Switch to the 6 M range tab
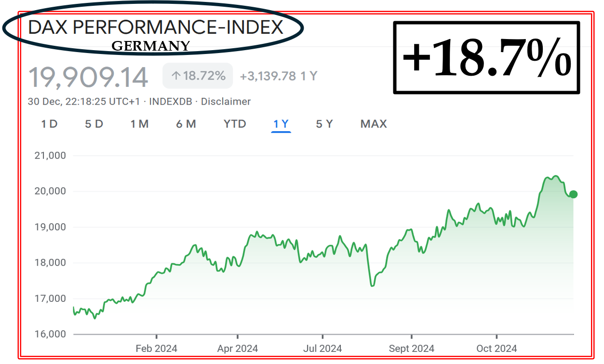604x364 pixels. pos(186,124)
